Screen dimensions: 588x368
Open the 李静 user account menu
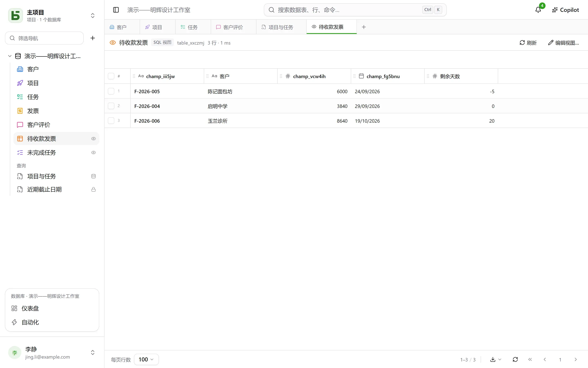(52, 352)
